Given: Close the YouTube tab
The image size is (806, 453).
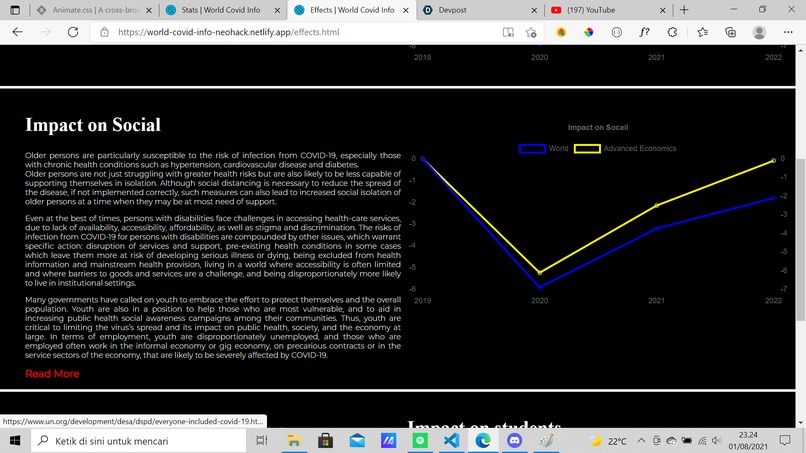Looking at the screenshot, I should 663,10.
